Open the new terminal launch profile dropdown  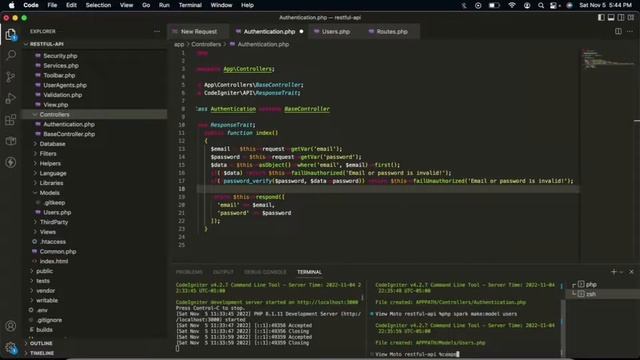(x=621, y=272)
